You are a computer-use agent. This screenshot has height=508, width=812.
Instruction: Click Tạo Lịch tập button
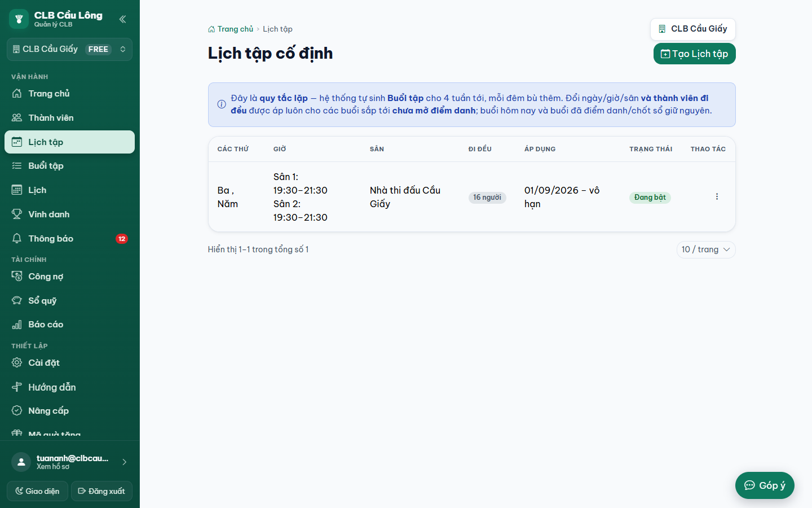point(695,54)
